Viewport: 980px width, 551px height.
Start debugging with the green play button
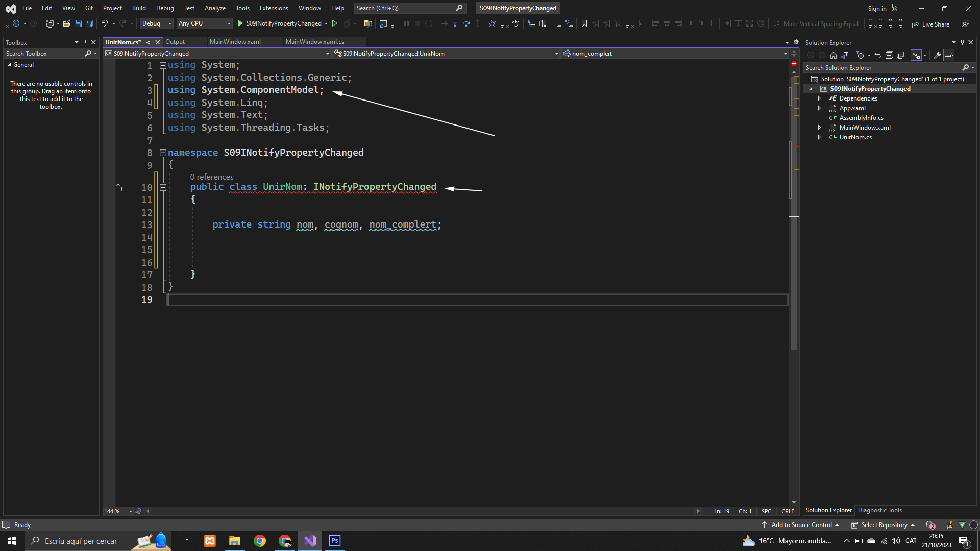(240, 23)
